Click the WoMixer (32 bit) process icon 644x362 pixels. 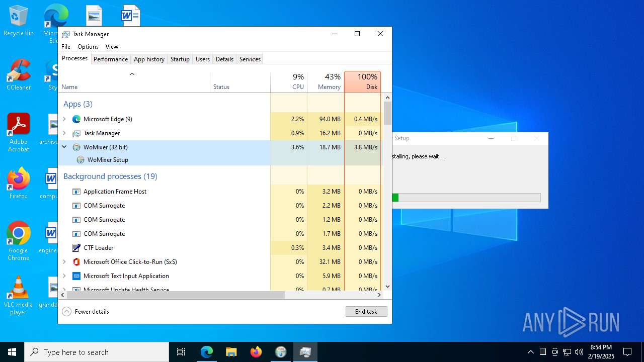click(76, 147)
